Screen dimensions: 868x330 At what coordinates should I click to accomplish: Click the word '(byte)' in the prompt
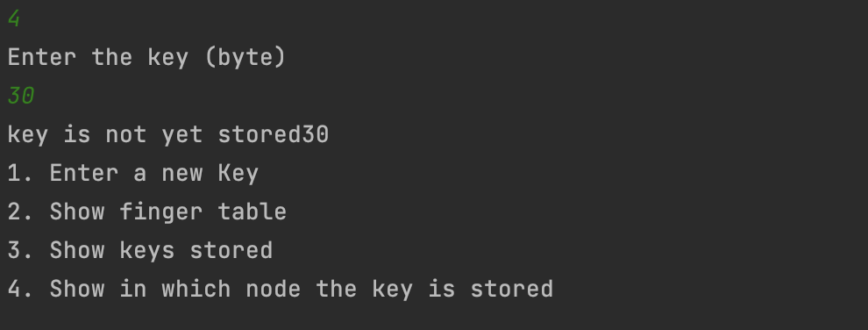pyautogui.click(x=245, y=58)
